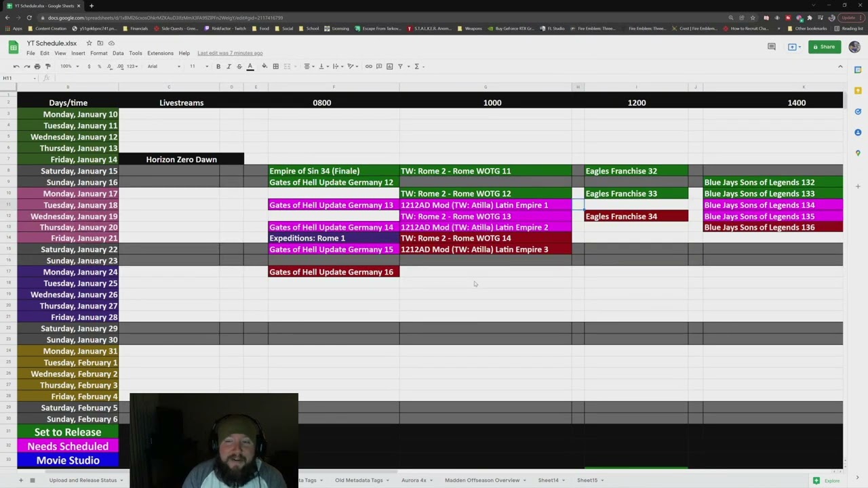Click the Sheets home logo
The image size is (868, 488).
click(x=13, y=47)
